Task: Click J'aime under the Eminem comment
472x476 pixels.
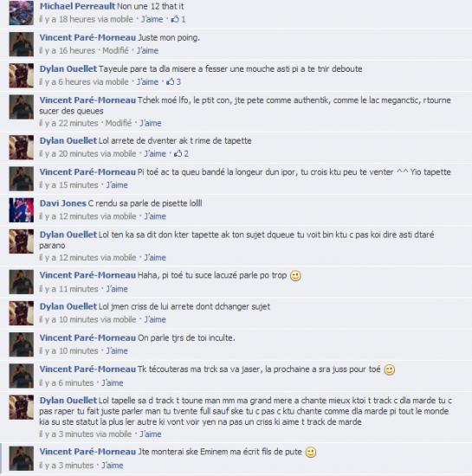Action: point(112,465)
